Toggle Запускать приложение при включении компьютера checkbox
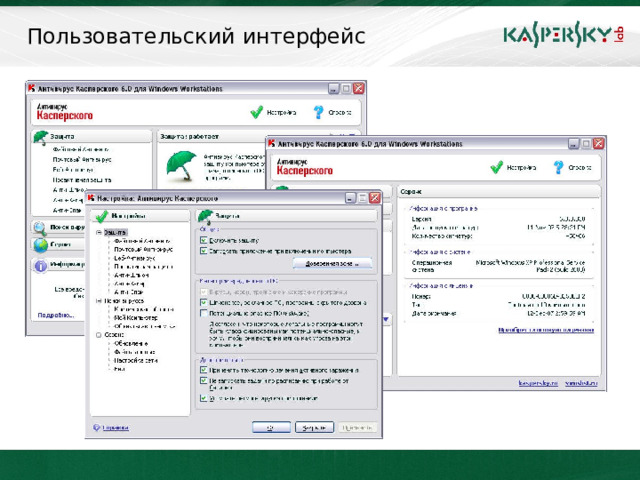 (x=203, y=251)
